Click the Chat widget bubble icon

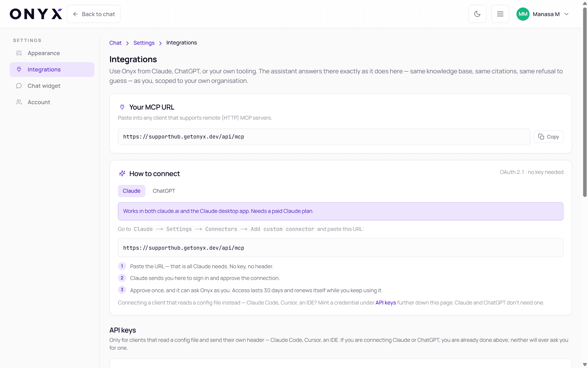click(19, 86)
